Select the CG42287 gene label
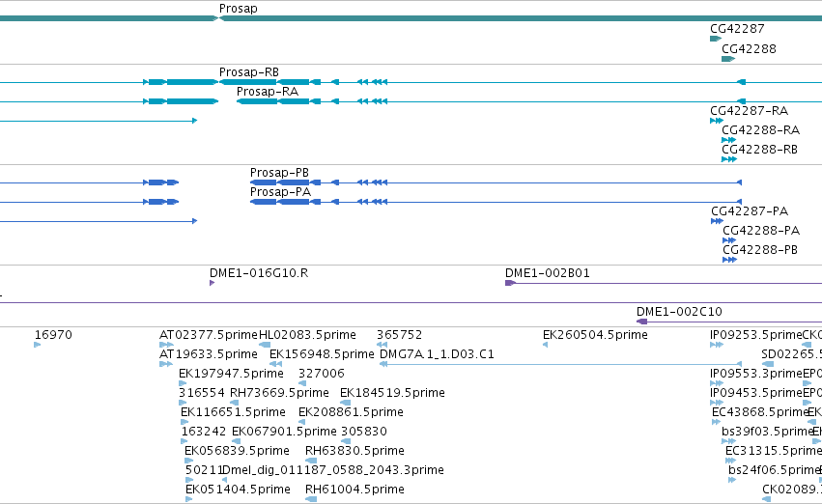The width and height of the screenshot is (822, 504). [737, 29]
